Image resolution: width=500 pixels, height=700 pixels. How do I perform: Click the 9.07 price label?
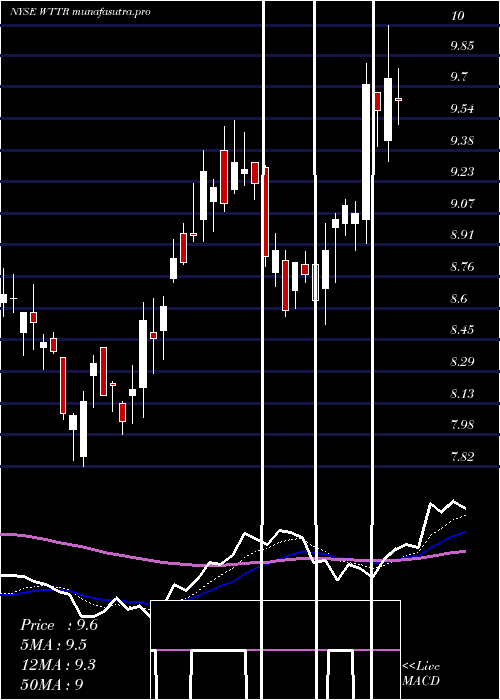tap(463, 204)
